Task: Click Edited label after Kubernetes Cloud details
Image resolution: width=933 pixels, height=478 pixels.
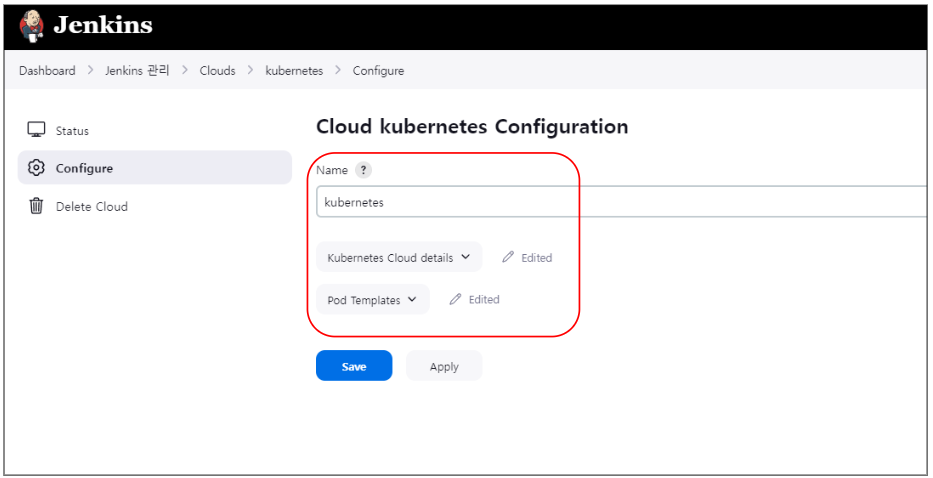Action: 537,258
